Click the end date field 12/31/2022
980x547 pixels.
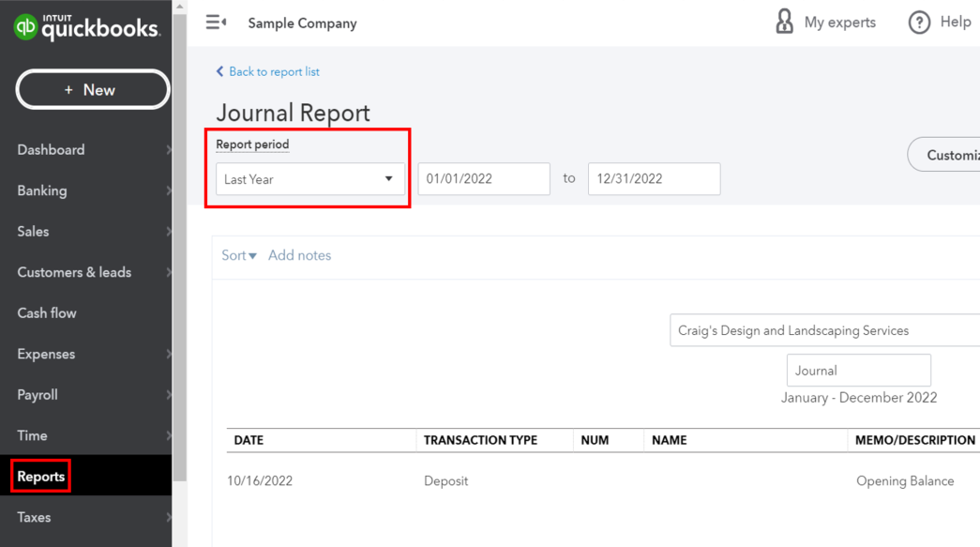(x=654, y=179)
